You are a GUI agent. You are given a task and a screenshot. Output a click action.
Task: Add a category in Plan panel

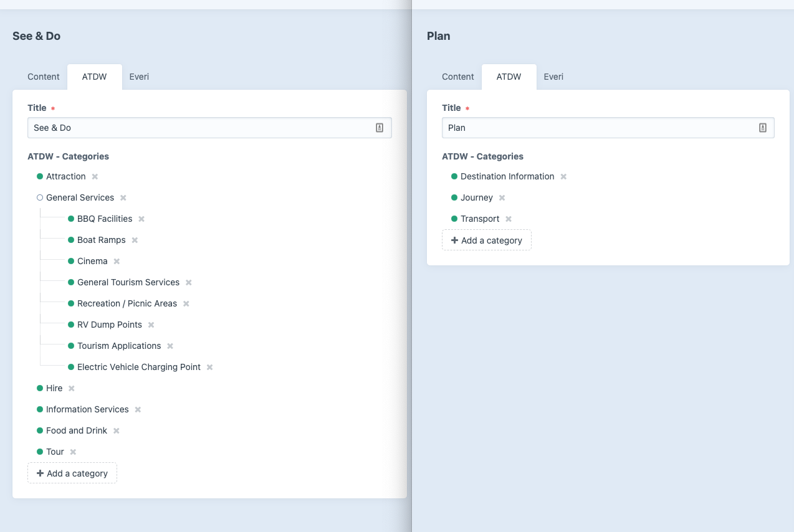pos(487,240)
